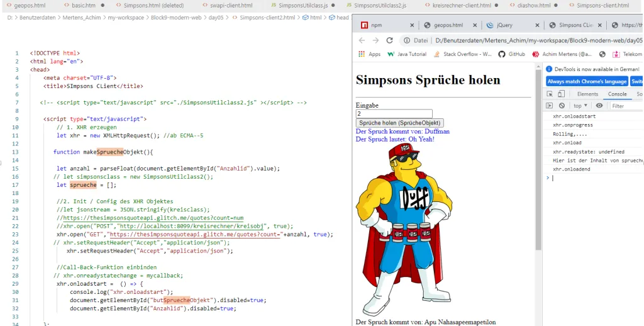Select the inspect element tool in DevTools

pyautogui.click(x=550, y=94)
